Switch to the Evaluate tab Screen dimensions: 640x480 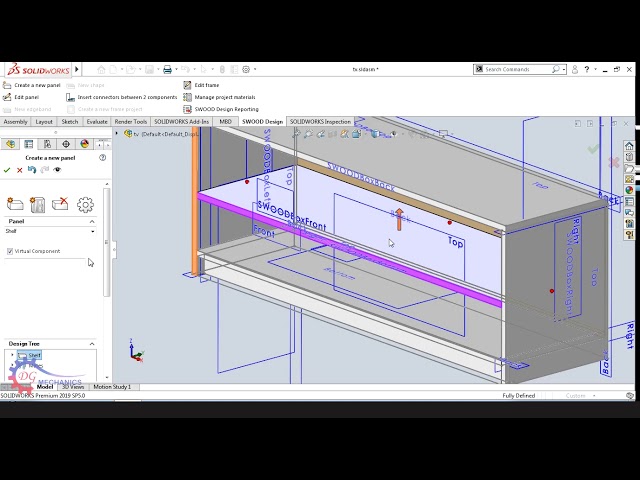pos(97,122)
